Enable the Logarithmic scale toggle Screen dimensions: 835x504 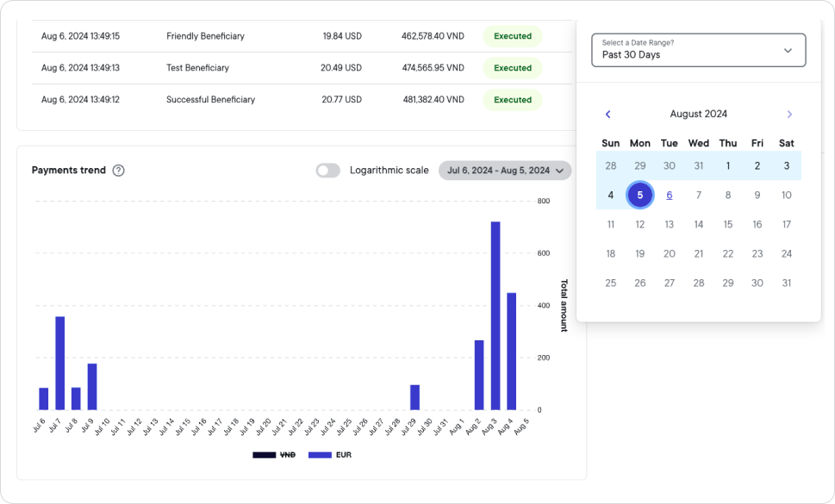pos(327,171)
